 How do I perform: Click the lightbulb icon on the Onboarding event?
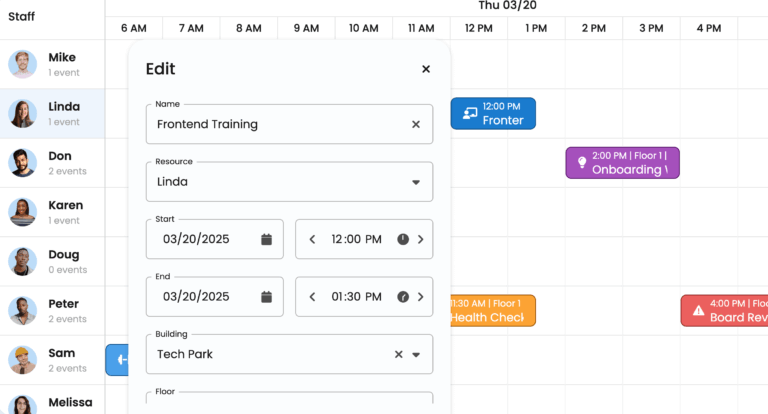[x=581, y=162]
